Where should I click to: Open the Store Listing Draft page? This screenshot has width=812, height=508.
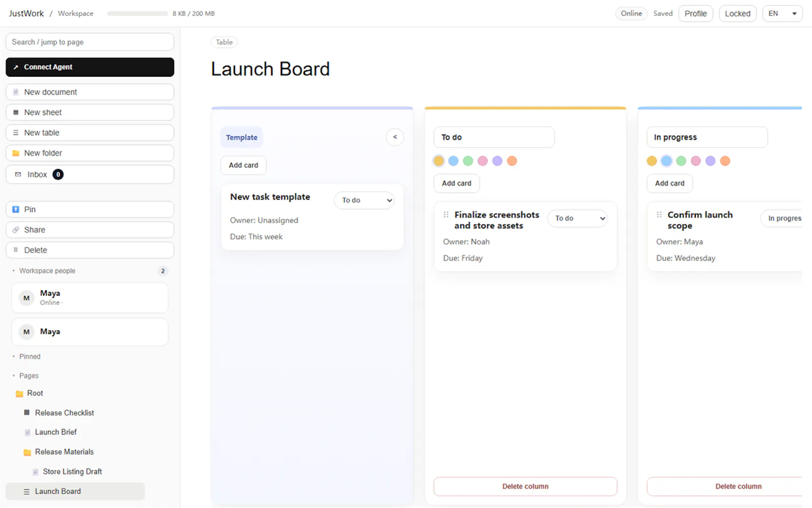pos(73,472)
